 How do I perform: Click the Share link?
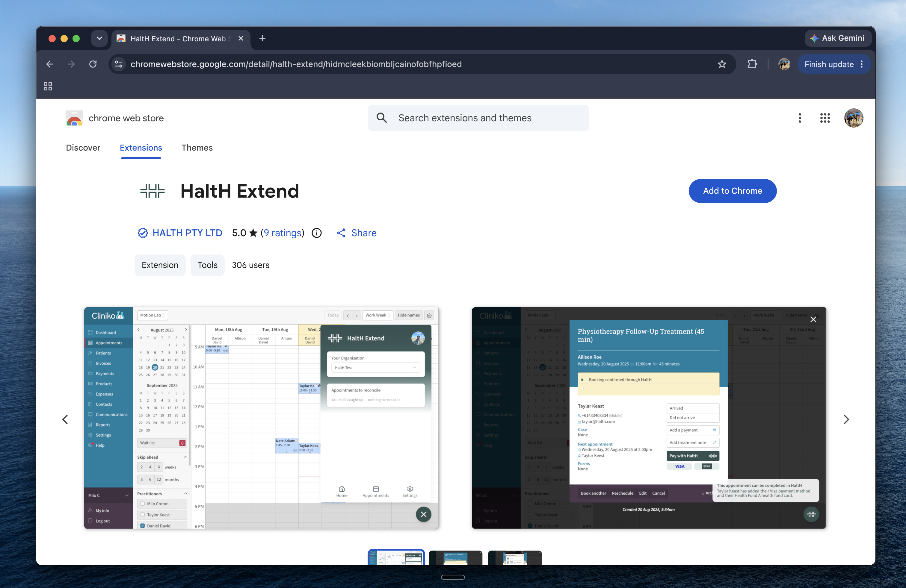pos(356,233)
